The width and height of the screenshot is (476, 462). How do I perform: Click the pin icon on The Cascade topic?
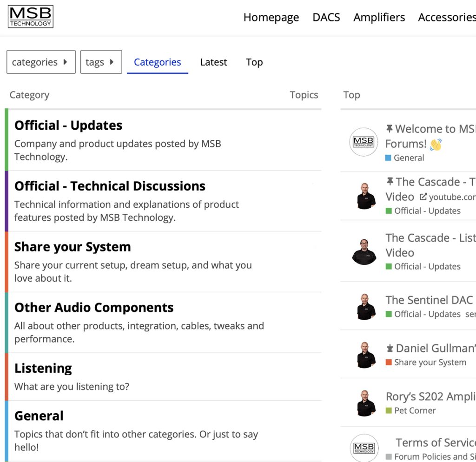click(390, 182)
